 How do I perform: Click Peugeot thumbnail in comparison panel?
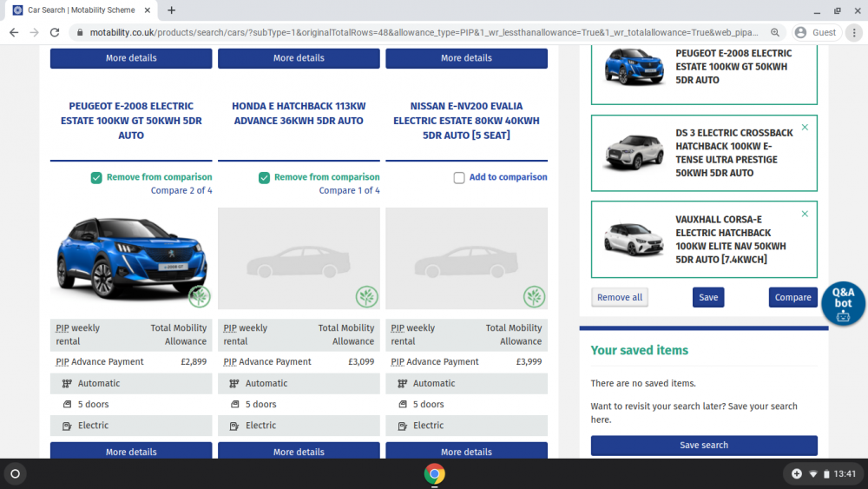coord(634,67)
